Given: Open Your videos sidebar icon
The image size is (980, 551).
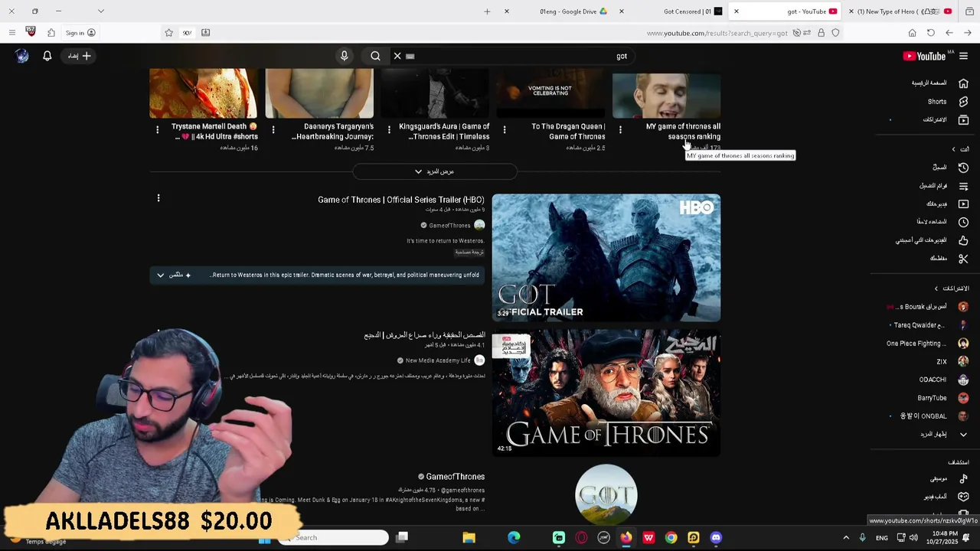Looking at the screenshot, I should point(963,204).
